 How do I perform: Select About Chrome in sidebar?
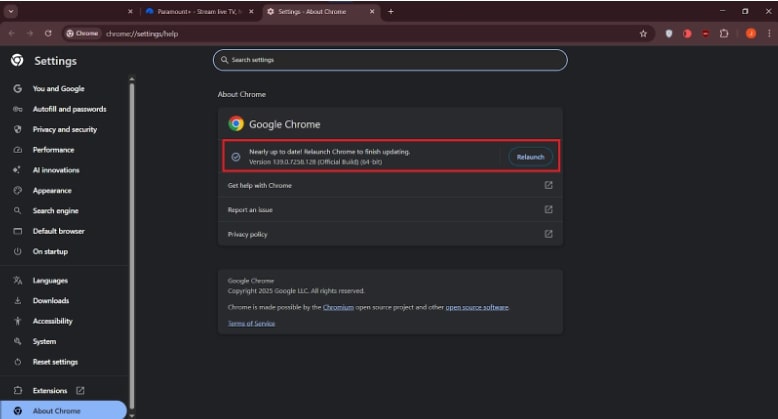[x=63, y=411]
